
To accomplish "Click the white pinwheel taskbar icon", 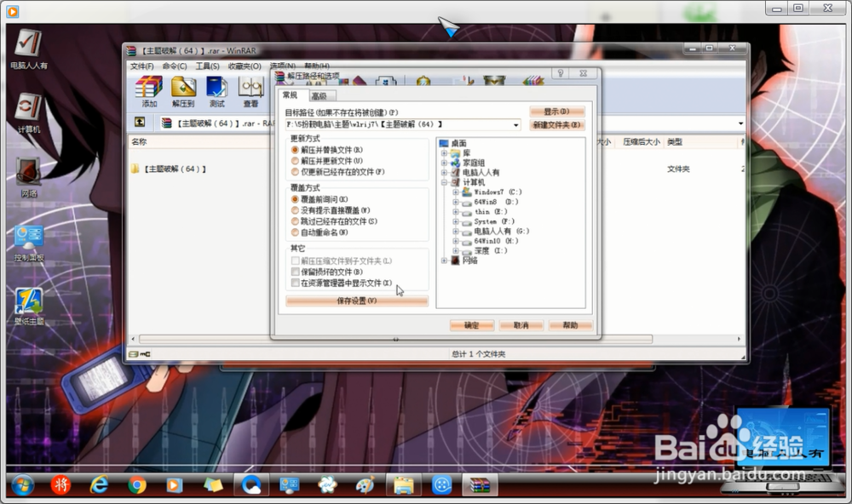I will coord(327,484).
